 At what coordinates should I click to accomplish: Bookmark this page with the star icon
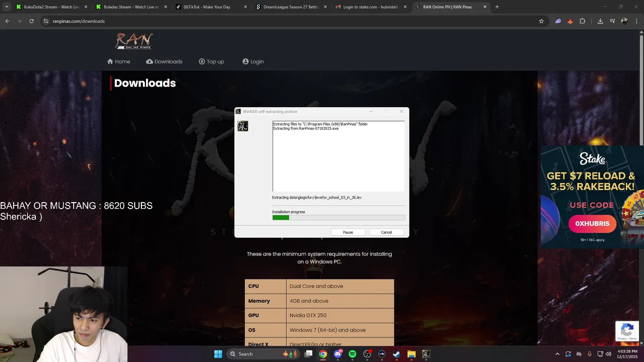click(x=541, y=21)
